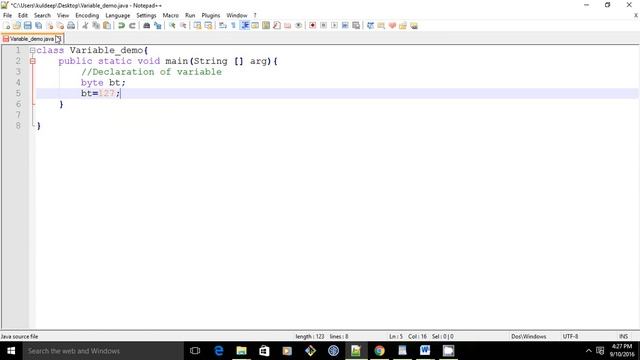Click the Save All toolbar icon

tap(39, 25)
